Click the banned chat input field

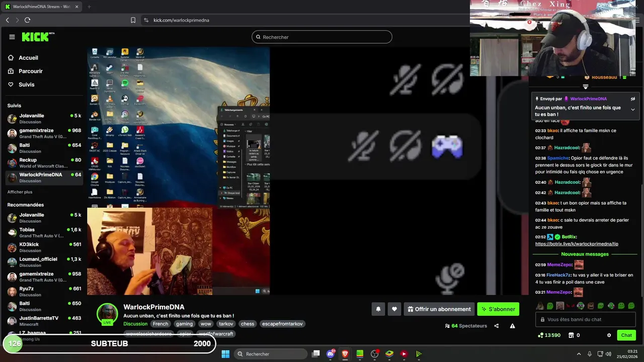tap(586, 319)
